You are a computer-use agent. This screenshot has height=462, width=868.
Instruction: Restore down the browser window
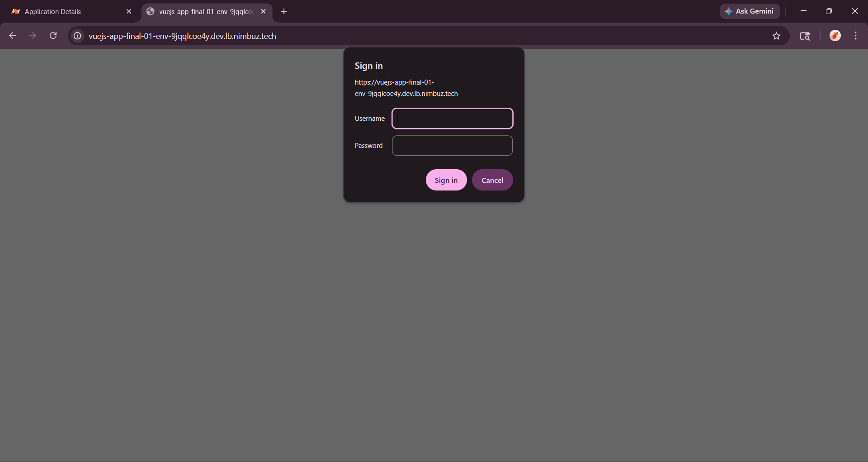tap(829, 11)
